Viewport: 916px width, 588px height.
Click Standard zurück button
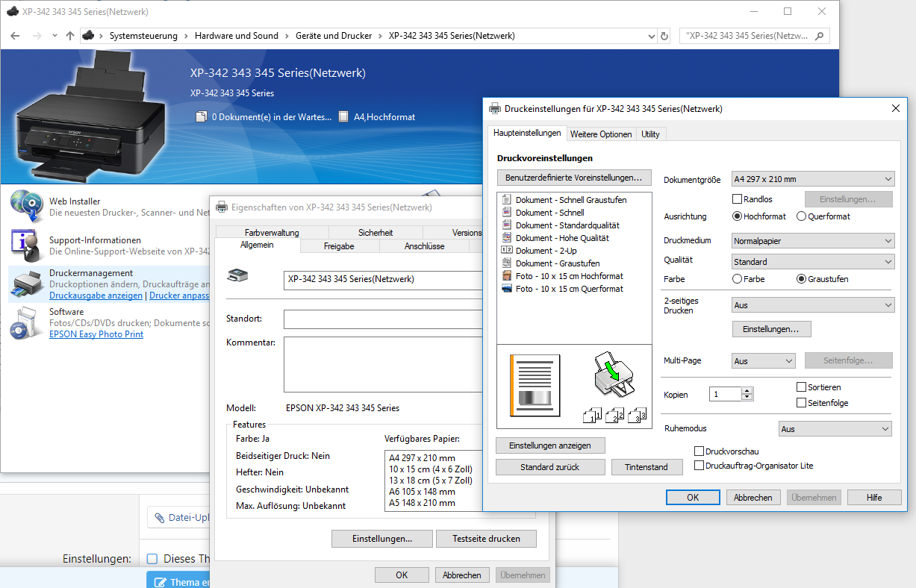550,467
